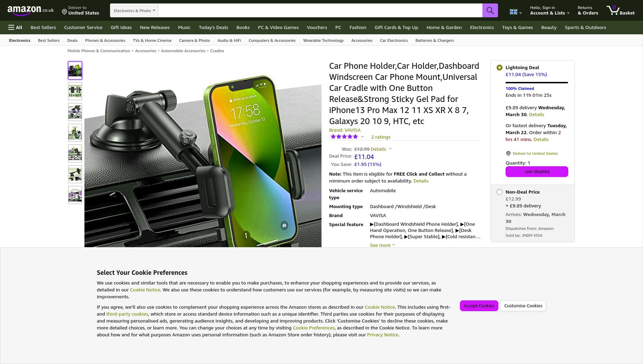
Task: Click the location pin beside Deliver to United States
Action: pos(508,153)
